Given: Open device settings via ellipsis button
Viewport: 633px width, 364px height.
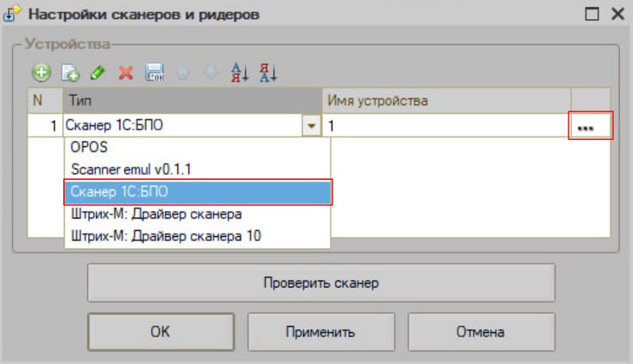Looking at the screenshot, I should coord(590,126).
